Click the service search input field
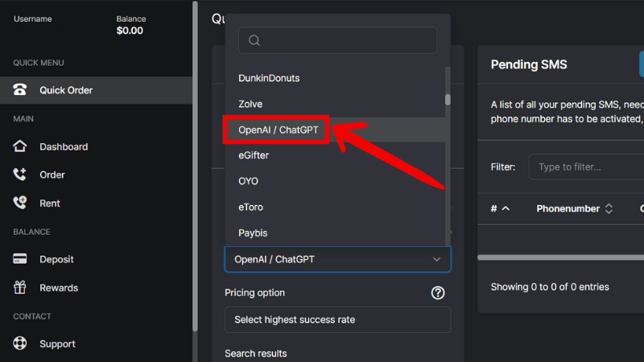 point(337,40)
